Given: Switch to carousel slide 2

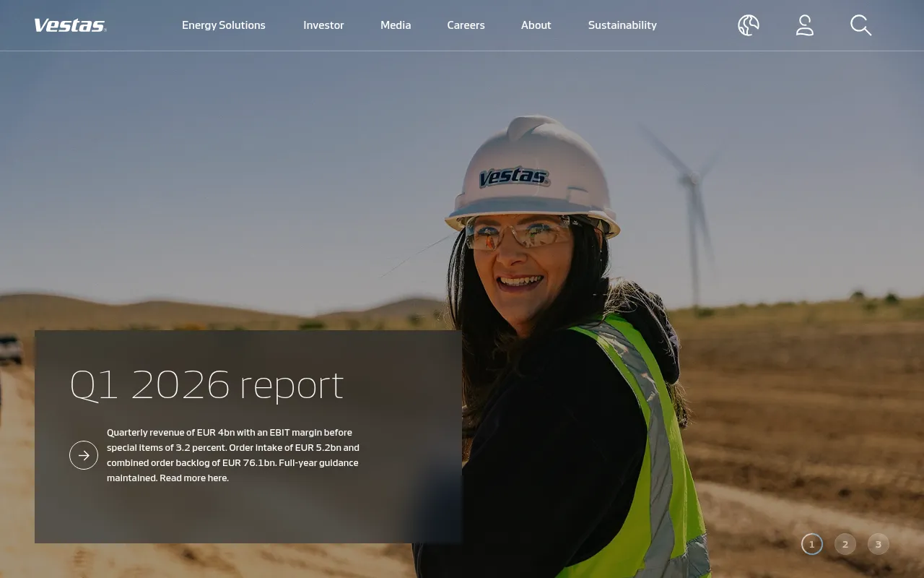Looking at the screenshot, I should pyautogui.click(x=845, y=544).
